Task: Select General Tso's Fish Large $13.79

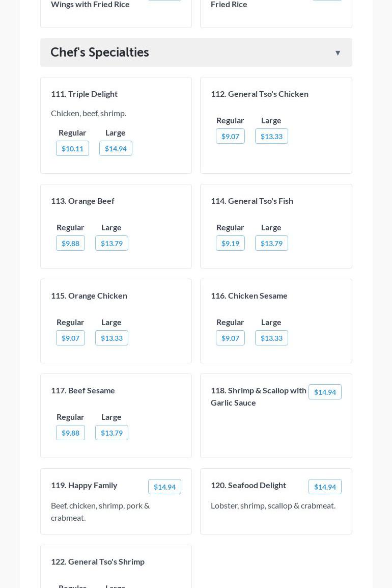Action: (x=271, y=244)
